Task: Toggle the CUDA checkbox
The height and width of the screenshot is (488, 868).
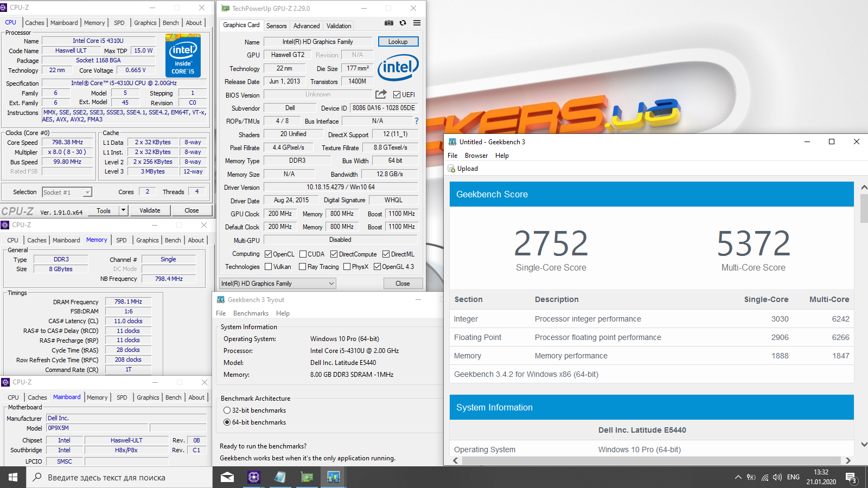Action: point(303,254)
